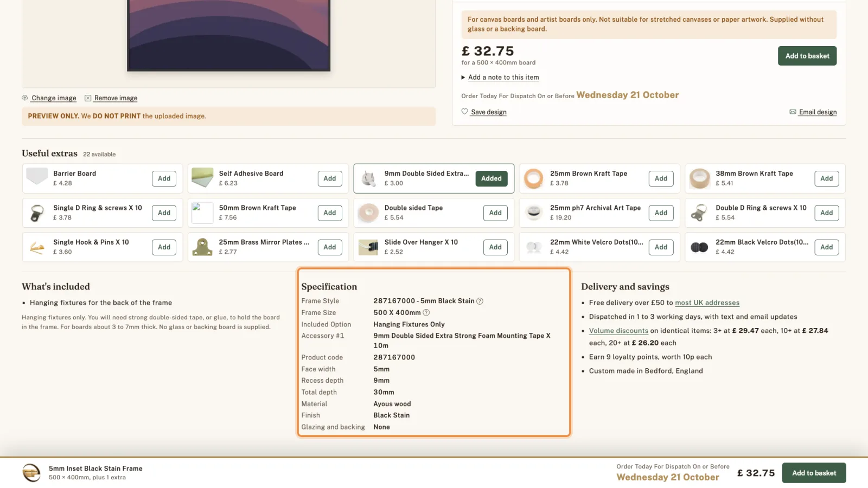868x488 pixels.
Task: Add 38mm Brown Kraft Tape extra
Action: 826,178
